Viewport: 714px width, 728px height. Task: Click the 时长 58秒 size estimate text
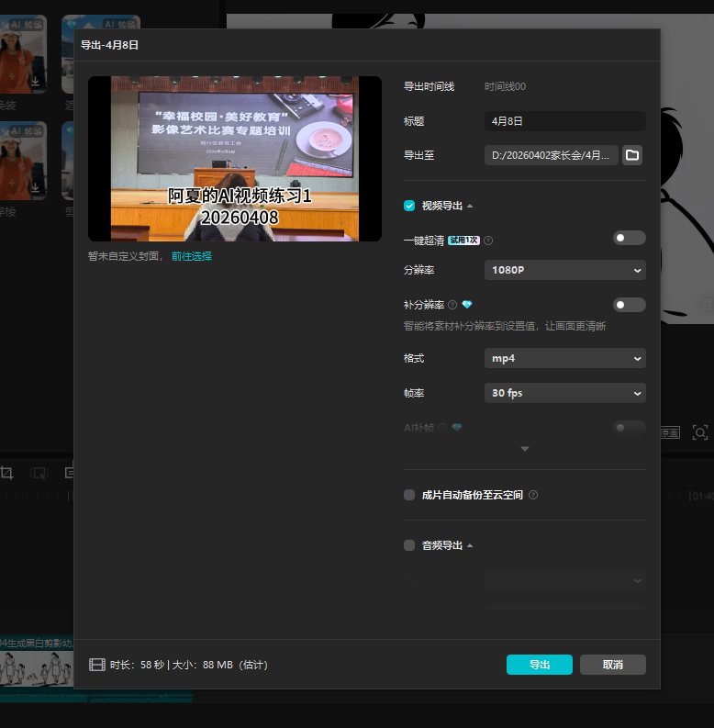(189, 665)
